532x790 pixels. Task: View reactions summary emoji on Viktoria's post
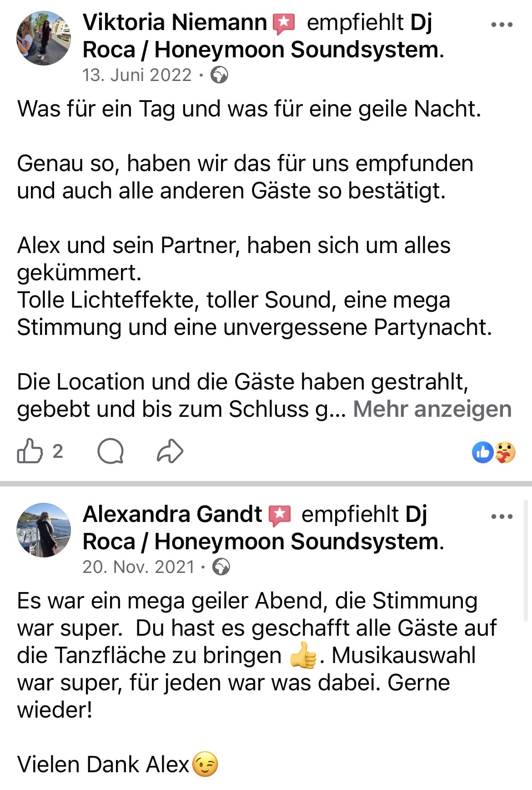point(494,452)
